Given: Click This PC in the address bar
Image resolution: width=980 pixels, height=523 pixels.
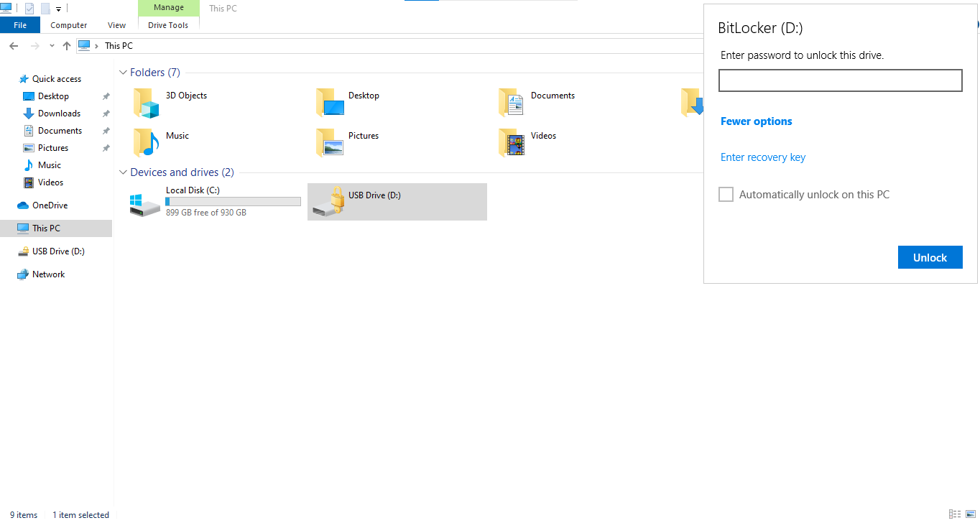Looking at the screenshot, I should click(x=119, y=46).
